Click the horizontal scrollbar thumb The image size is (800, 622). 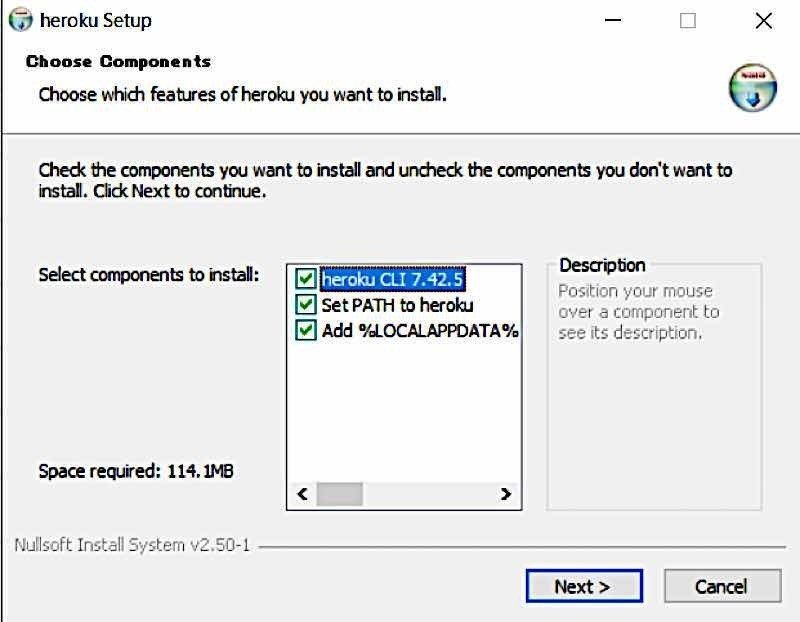click(x=340, y=494)
